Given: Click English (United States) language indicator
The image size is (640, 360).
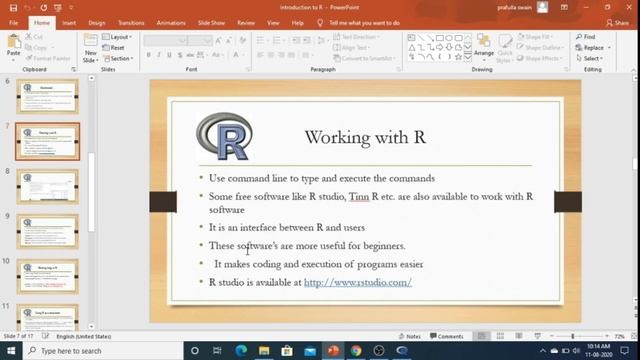Looking at the screenshot, I should pyautogui.click(x=84, y=336).
